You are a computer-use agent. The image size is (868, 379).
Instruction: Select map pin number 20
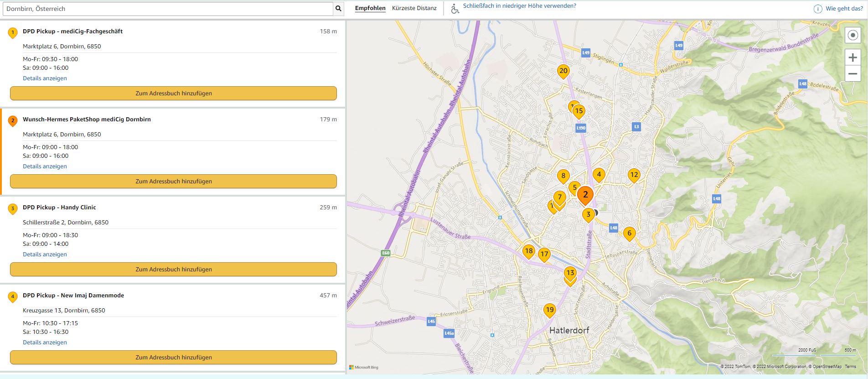pyautogui.click(x=563, y=71)
